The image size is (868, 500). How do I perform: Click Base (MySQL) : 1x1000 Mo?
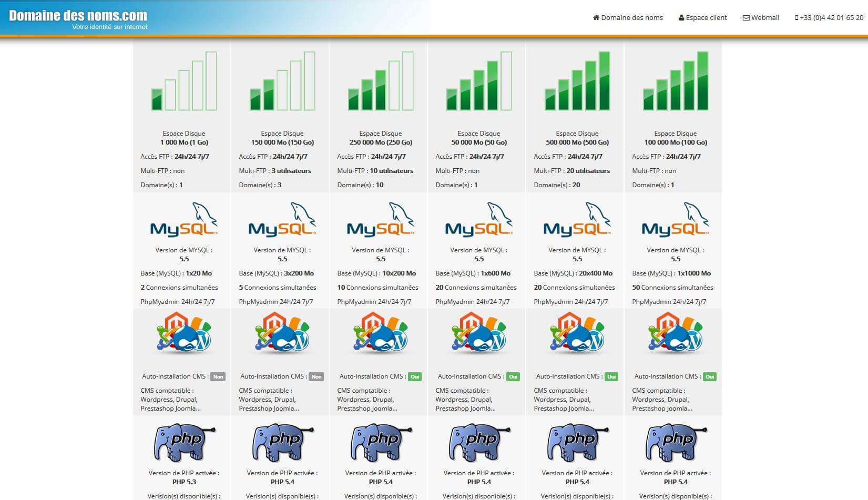(x=671, y=273)
